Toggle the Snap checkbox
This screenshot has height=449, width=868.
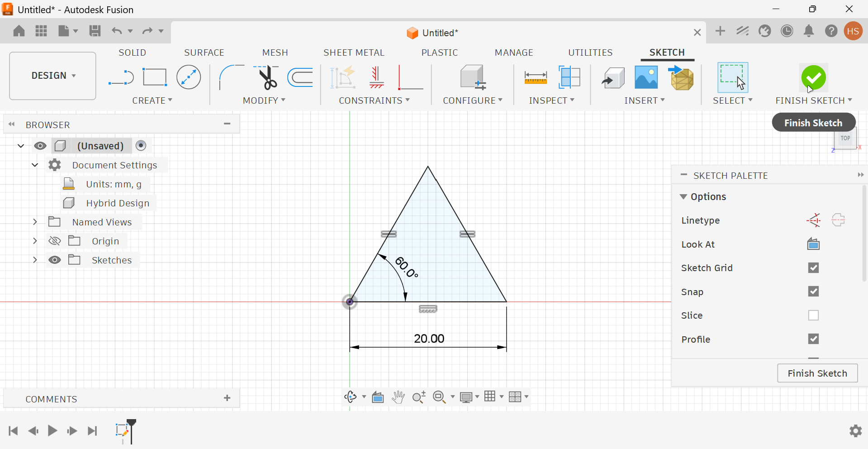pyautogui.click(x=813, y=291)
